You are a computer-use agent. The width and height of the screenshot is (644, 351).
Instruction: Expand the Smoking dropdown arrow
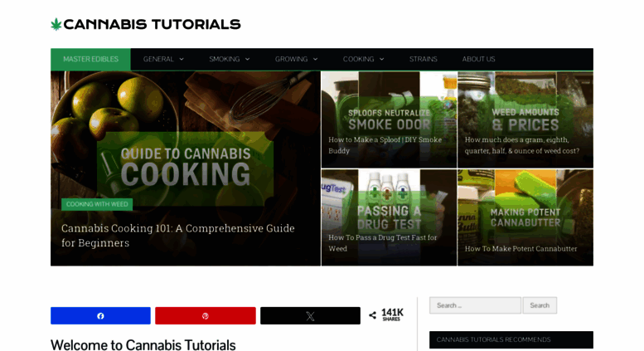[247, 59]
